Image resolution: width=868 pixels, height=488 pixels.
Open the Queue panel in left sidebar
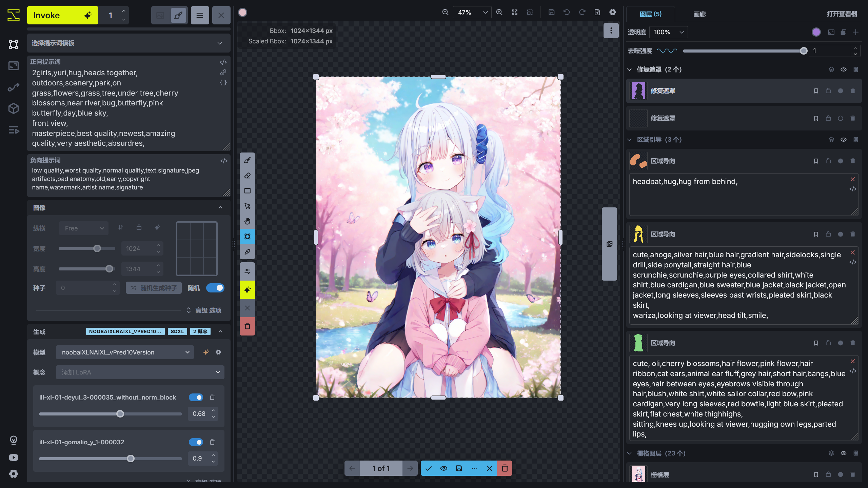click(x=13, y=130)
